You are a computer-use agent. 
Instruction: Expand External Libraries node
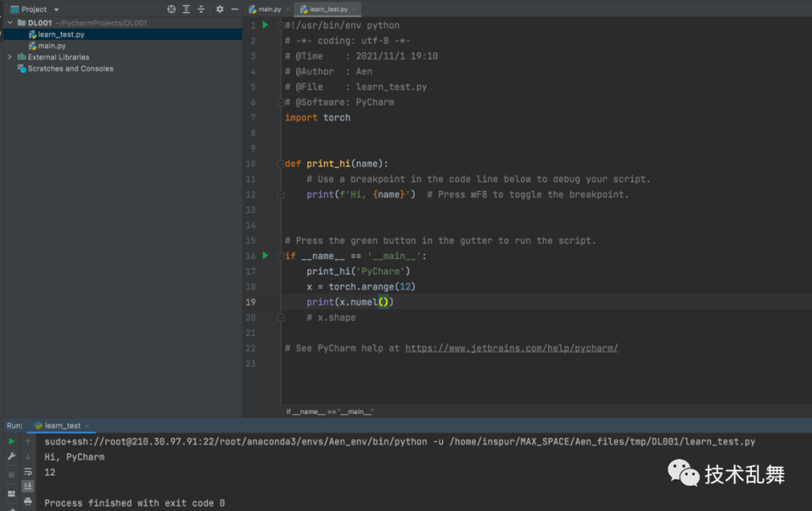click(x=10, y=57)
